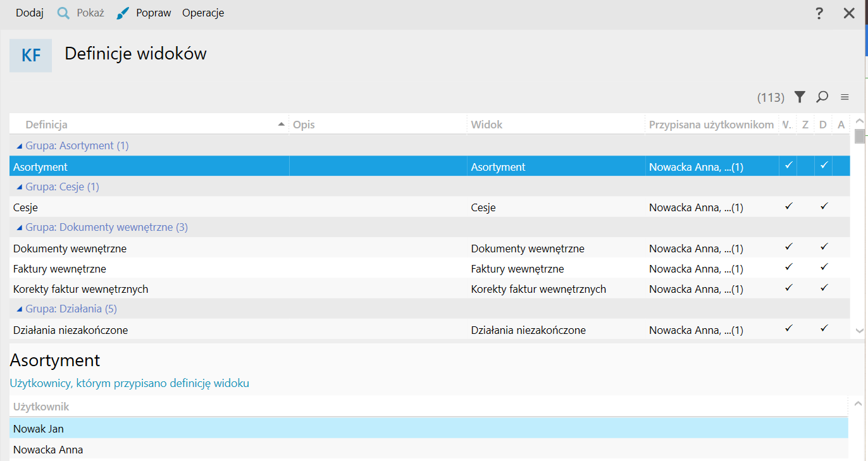Image resolution: width=868 pixels, height=461 pixels.
Task: Collapse the Grupa: Cesje group
Action: (x=20, y=187)
